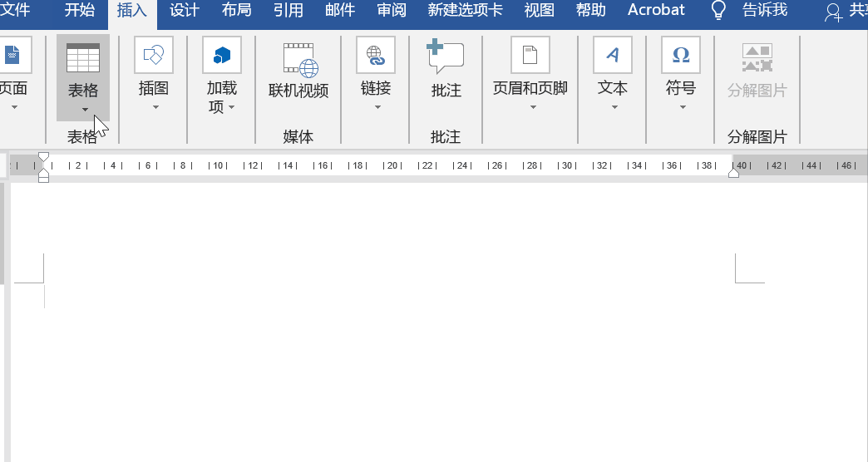
Task: Open the 设计 ribbon tab
Action: [x=185, y=10]
